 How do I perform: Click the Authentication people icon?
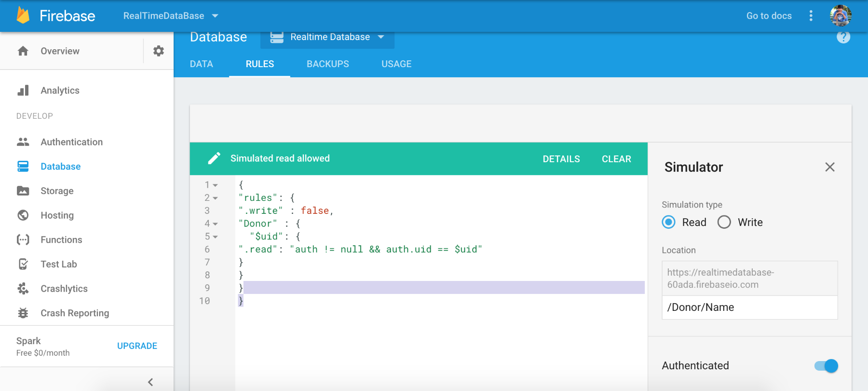[23, 142]
